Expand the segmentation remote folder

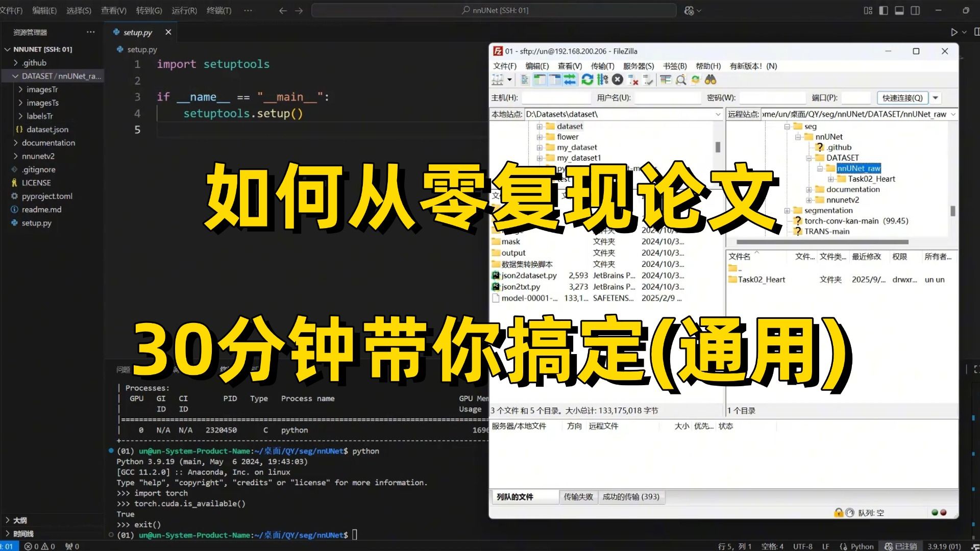(x=788, y=211)
